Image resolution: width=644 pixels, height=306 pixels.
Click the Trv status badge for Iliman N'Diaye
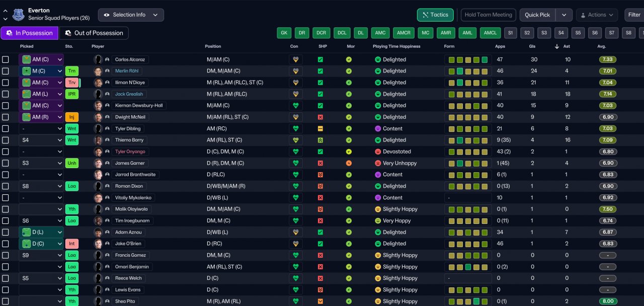click(x=72, y=83)
